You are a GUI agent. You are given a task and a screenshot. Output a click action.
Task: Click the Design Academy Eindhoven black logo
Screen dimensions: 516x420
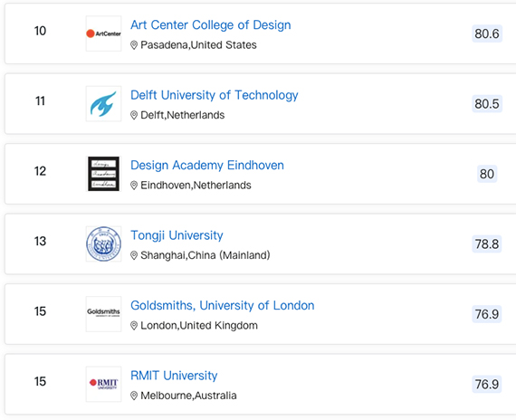pos(103,174)
